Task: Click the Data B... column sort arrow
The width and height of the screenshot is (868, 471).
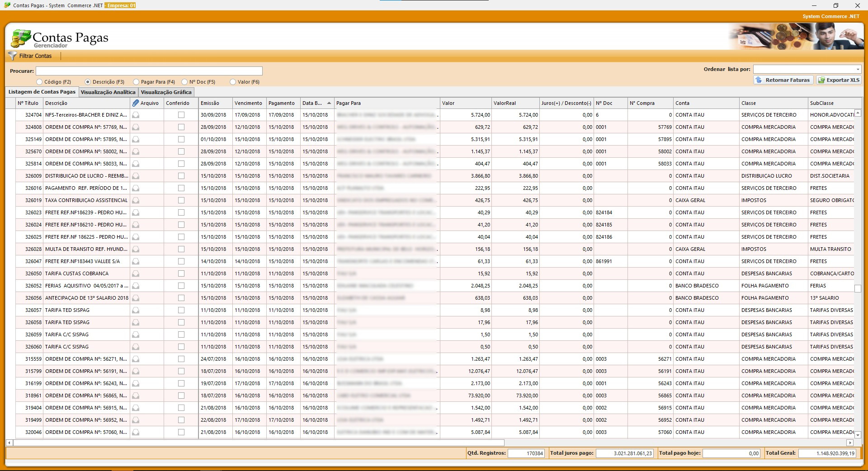Action: click(x=329, y=103)
